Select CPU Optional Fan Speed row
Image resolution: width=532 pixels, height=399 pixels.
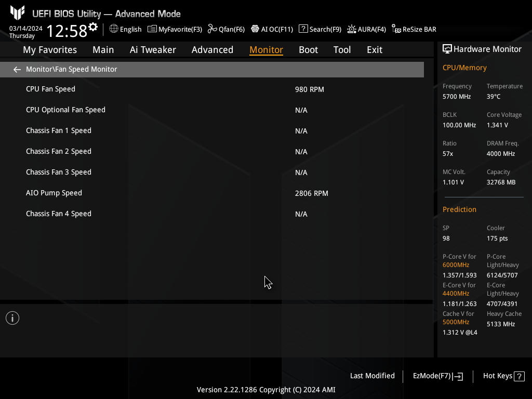pos(212,110)
